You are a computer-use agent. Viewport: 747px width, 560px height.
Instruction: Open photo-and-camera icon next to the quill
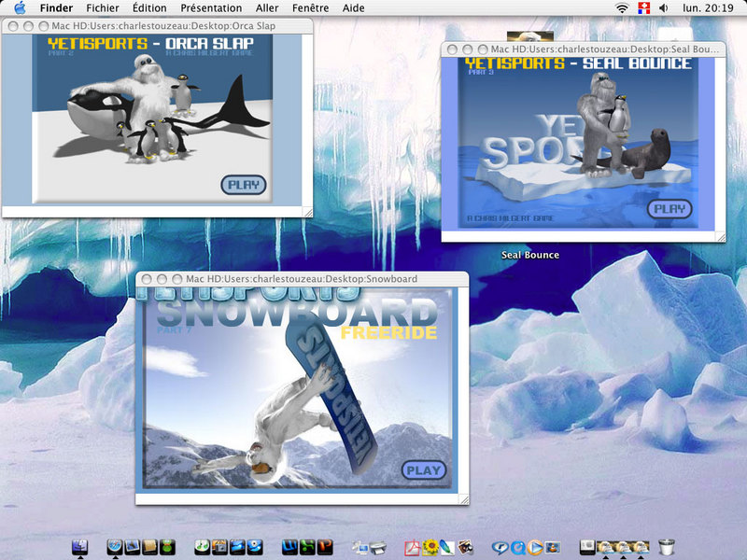[465, 548]
